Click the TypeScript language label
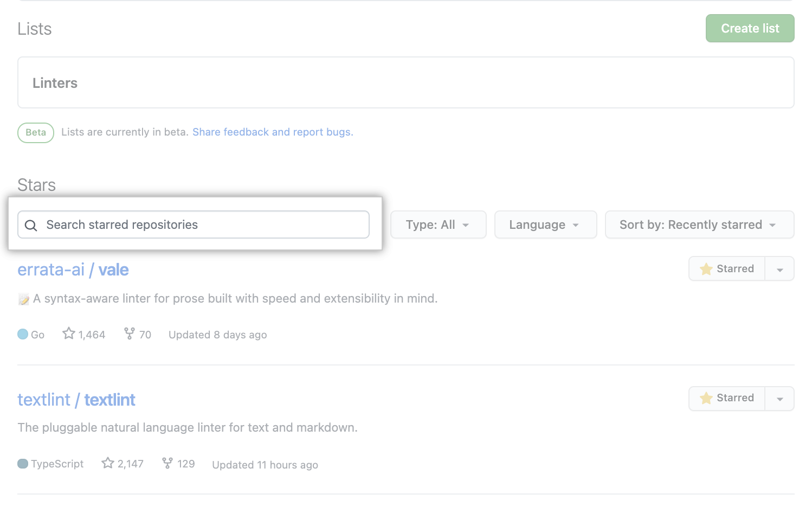Viewport: 812px width, 513px height. tap(57, 464)
